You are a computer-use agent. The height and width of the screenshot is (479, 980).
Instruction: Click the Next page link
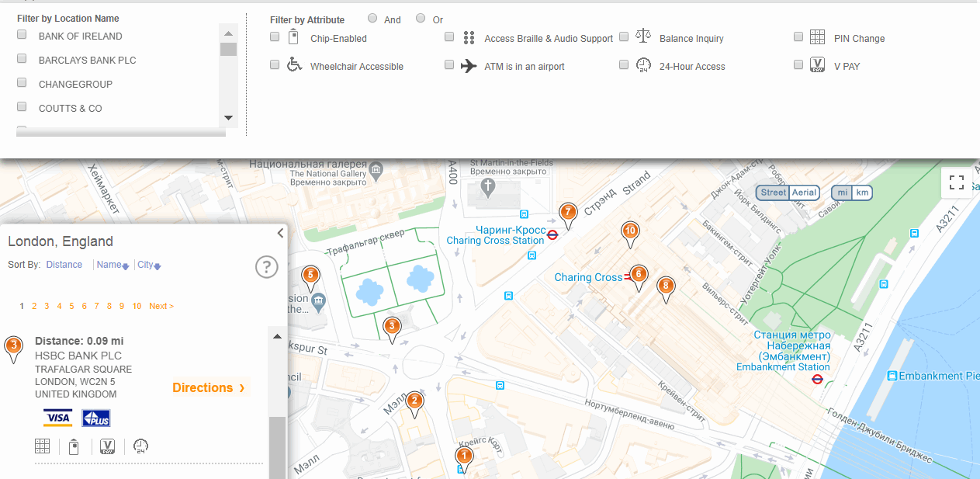point(161,306)
